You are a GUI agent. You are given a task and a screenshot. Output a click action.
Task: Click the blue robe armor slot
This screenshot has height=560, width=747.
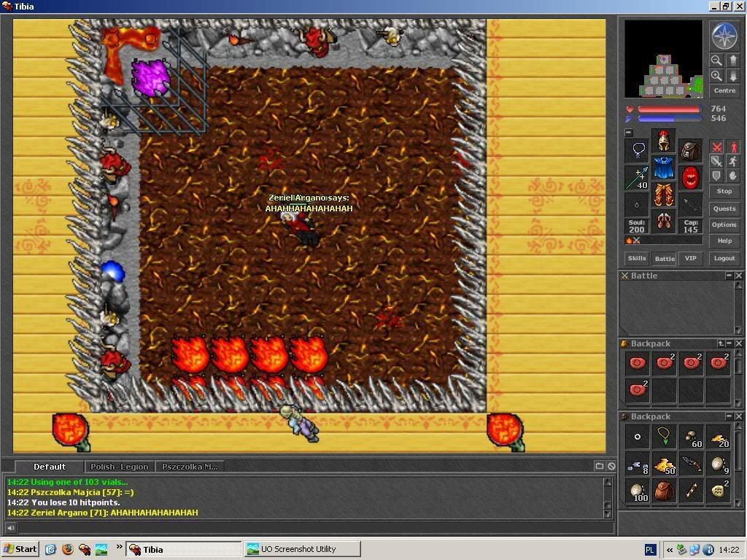[664, 168]
